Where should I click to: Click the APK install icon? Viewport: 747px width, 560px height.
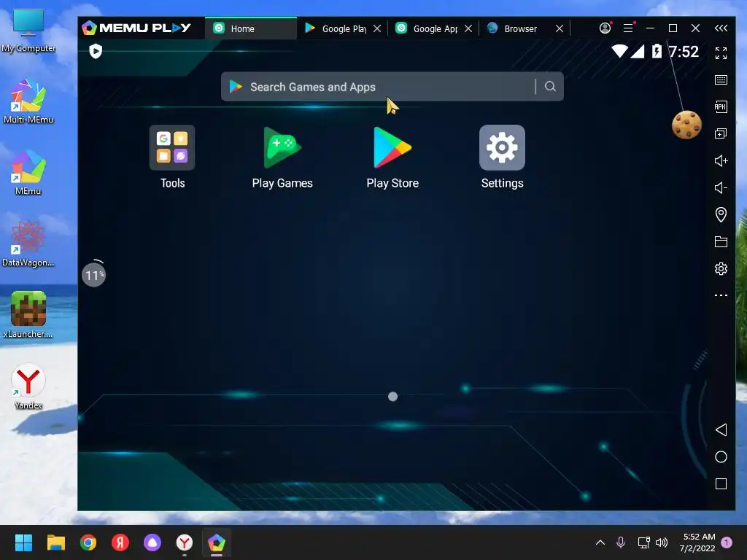pos(721,106)
